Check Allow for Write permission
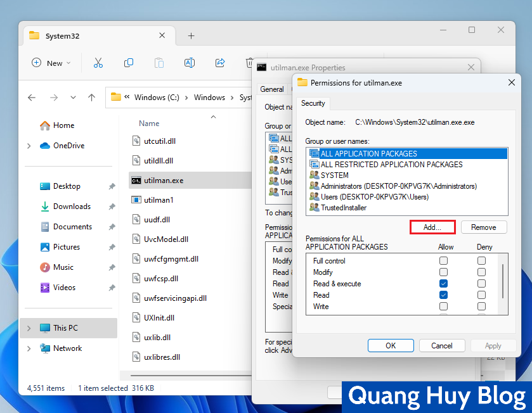 click(443, 307)
